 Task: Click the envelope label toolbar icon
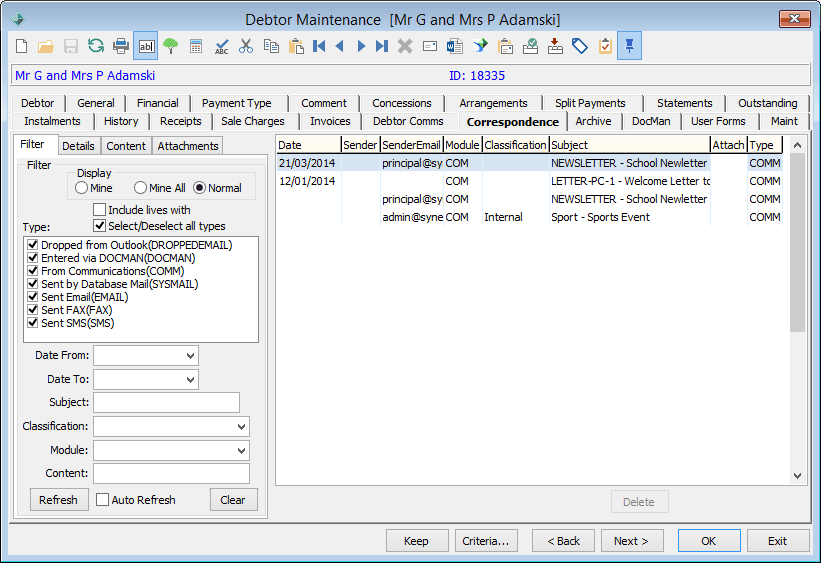pos(430,46)
